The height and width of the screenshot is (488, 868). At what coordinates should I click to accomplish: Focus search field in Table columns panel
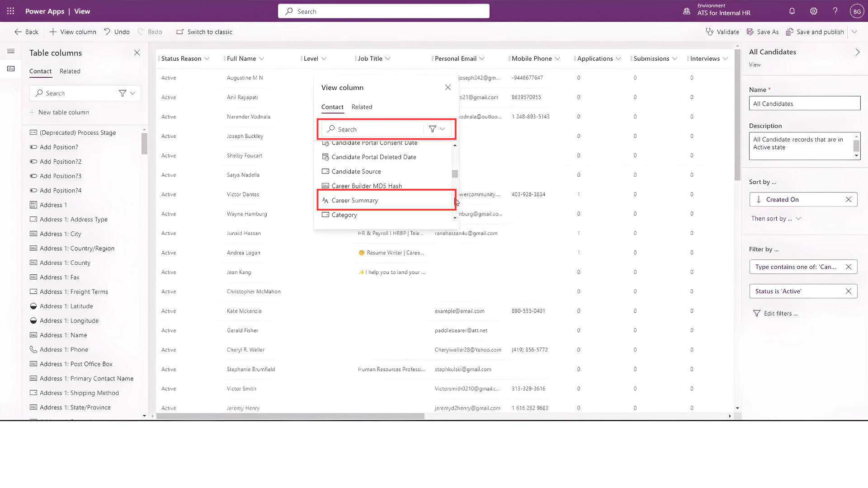[x=72, y=93]
